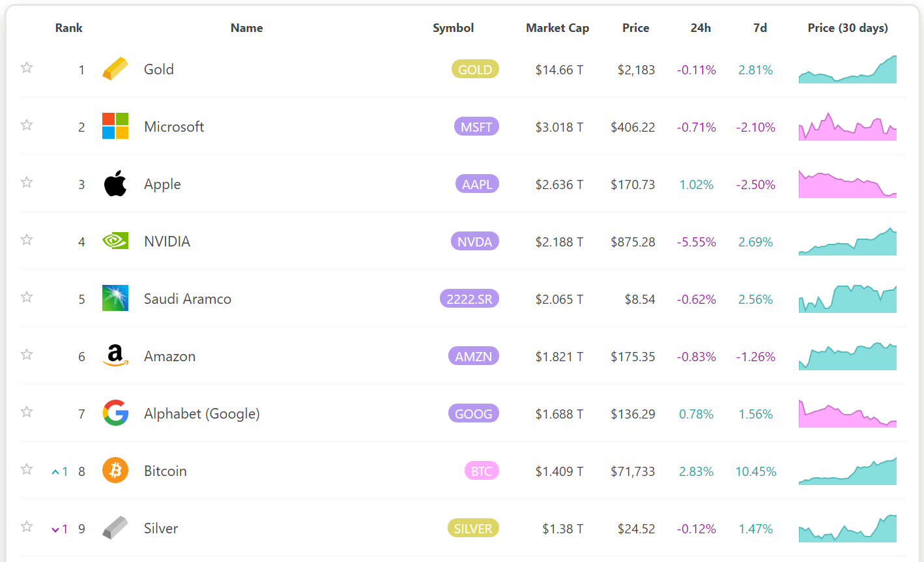Click the Microsoft logo icon
Image resolution: width=924 pixels, height=562 pixels.
[x=115, y=126]
